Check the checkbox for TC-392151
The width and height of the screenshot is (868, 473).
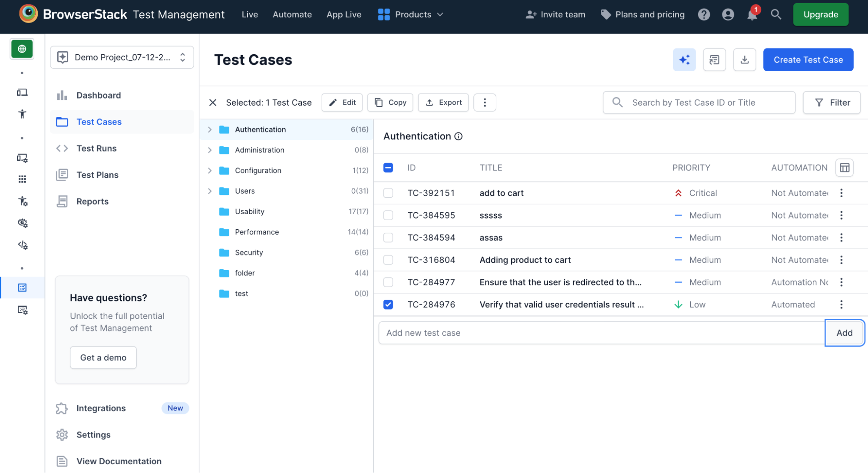[388, 193]
